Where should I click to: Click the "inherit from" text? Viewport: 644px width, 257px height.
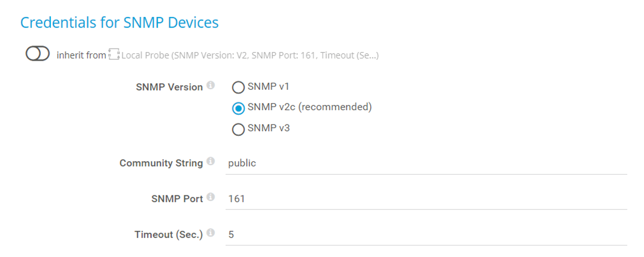81,55
